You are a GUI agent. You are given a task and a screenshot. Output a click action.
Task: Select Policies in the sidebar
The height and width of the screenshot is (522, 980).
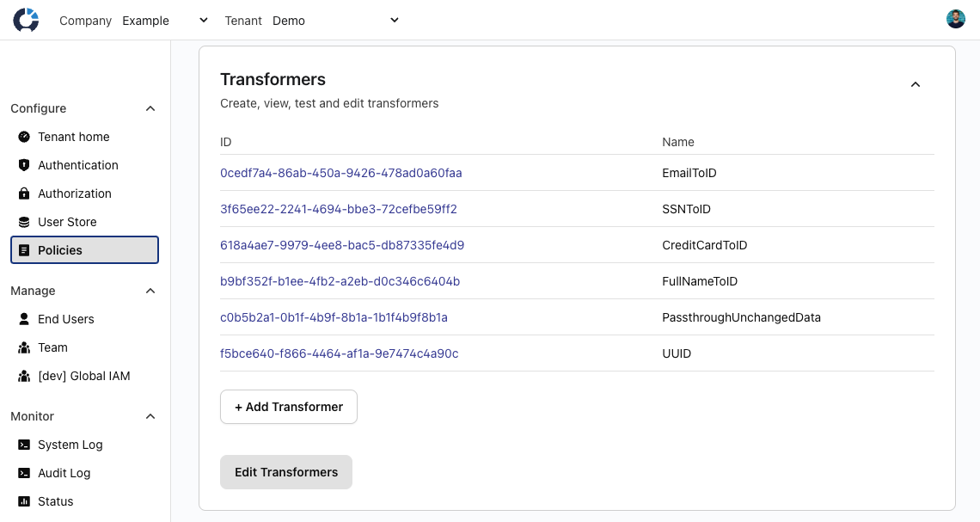click(84, 250)
